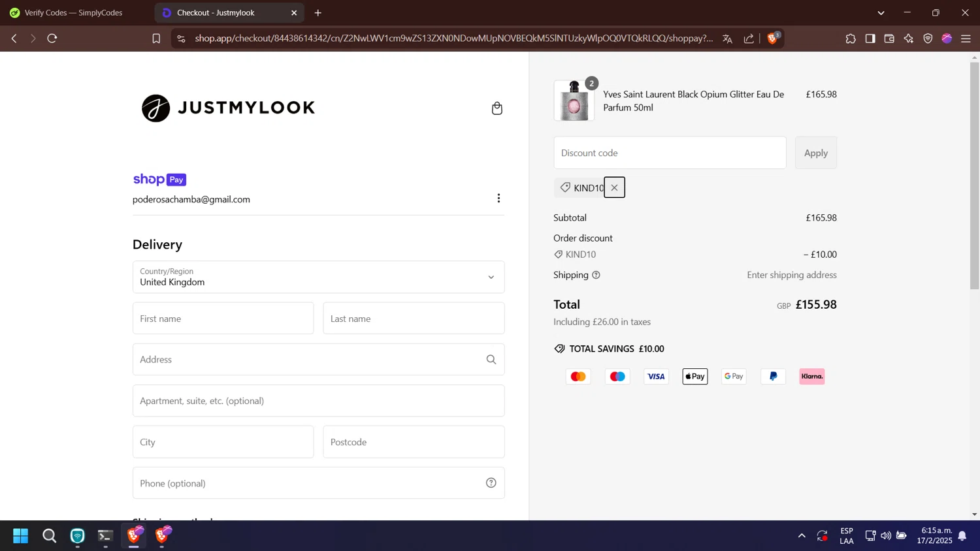Viewport: 980px width, 551px height.
Task: Click the Maestro payment icon
Action: 617,377
